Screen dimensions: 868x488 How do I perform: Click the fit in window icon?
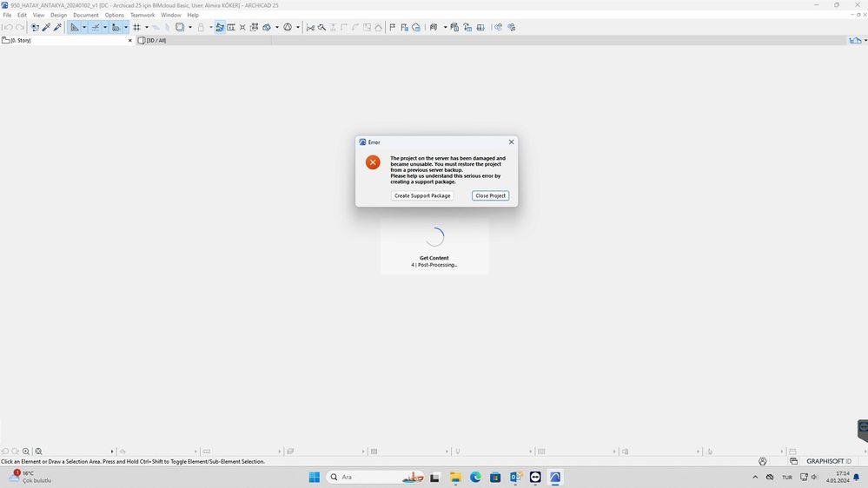38,452
